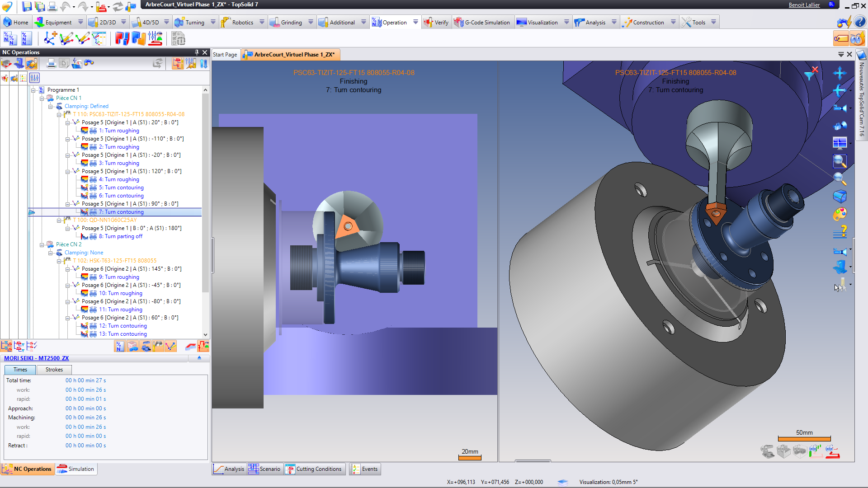
Task: Click the Cutting Conditions button
Action: [x=315, y=469]
